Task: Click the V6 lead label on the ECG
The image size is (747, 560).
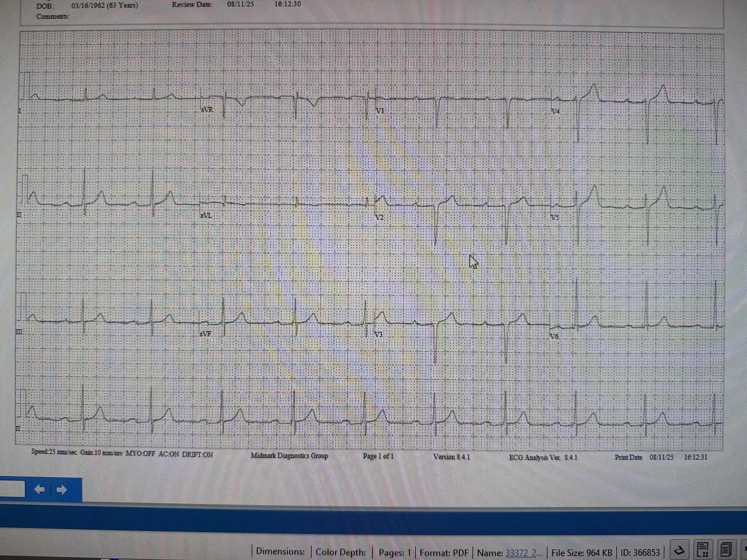Action: click(x=554, y=336)
